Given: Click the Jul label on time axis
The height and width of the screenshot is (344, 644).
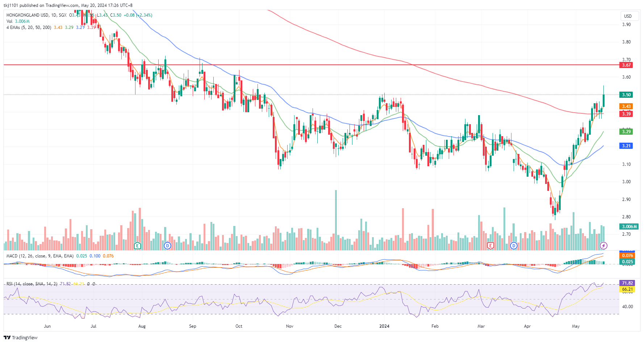Looking at the screenshot, I should pyautogui.click(x=93, y=326).
